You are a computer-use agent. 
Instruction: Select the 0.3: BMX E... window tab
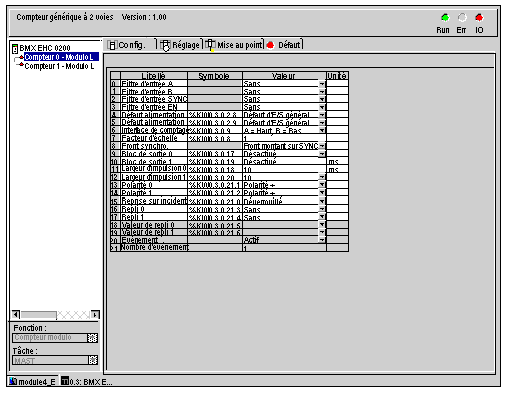87,382
